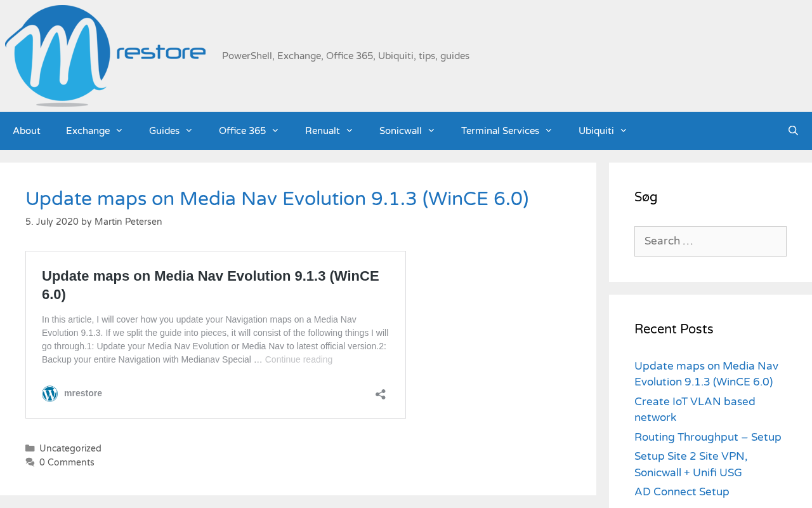Open the Renualt navigation menu

click(x=329, y=131)
